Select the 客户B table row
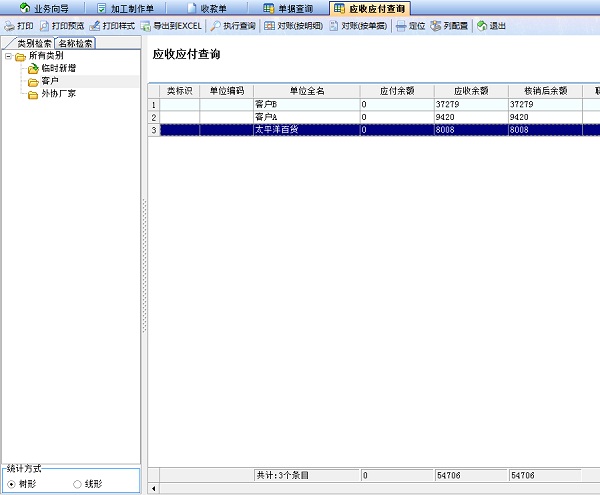Image resolution: width=600 pixels, height=495 pixels. point(305,104)
